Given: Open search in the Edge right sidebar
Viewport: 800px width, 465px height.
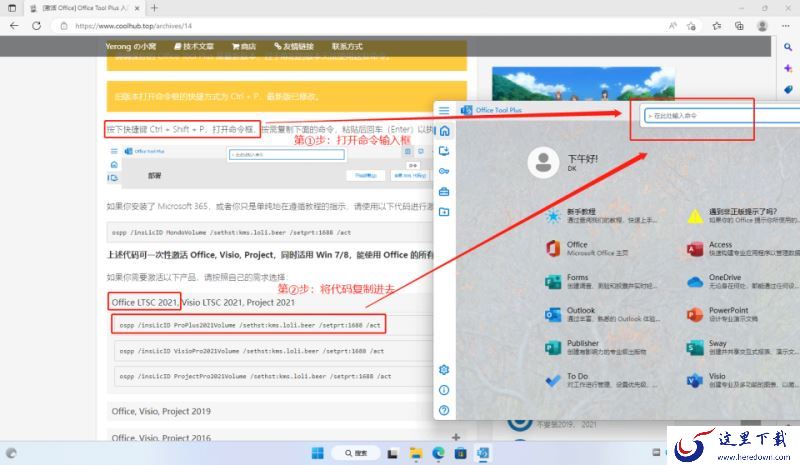Looking at the screenshot, I should click(x=788, y=47).
